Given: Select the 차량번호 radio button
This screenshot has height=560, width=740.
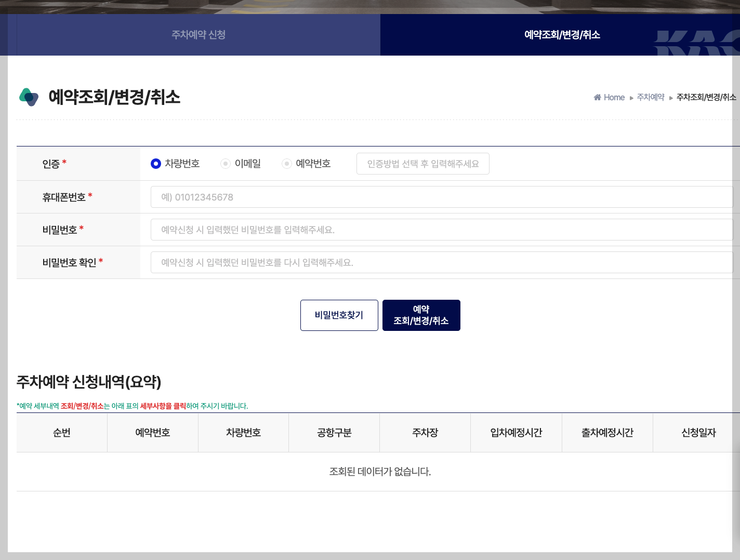Looking at the screenshot, I should coord(155,164).
